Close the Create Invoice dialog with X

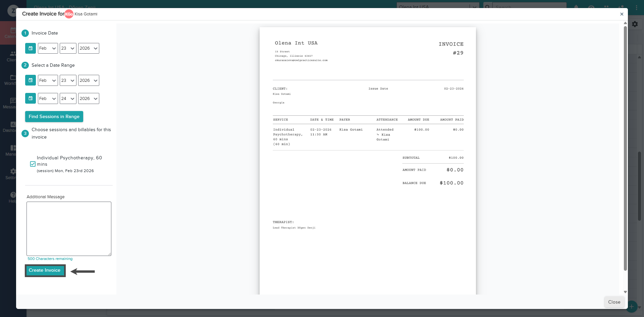point(622,14)
